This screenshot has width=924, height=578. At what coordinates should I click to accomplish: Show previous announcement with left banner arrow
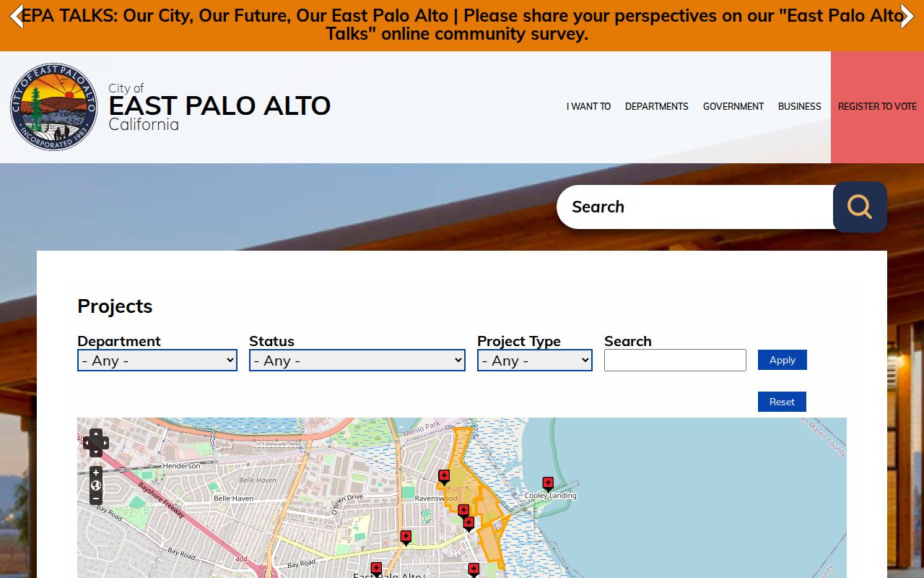pyautogui.click(x=16, y=16)
